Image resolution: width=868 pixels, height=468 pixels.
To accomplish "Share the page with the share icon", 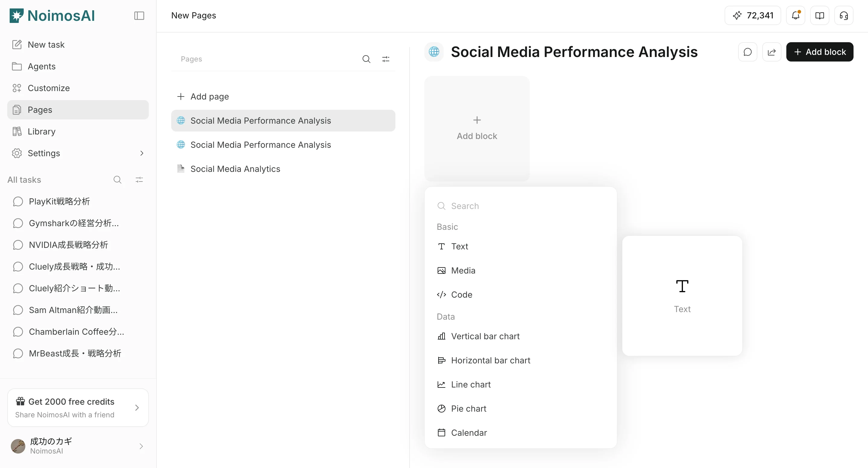I will pos(772,52).
